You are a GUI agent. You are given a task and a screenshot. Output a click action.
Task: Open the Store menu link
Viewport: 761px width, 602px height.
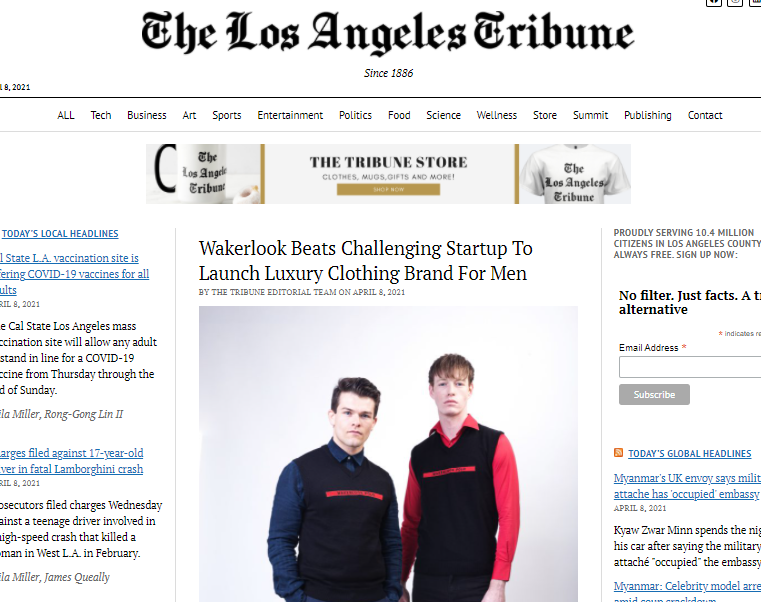[545, 115]
